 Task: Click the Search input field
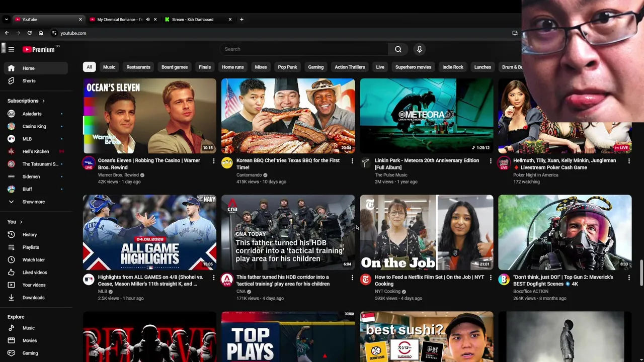coord(304,49)
